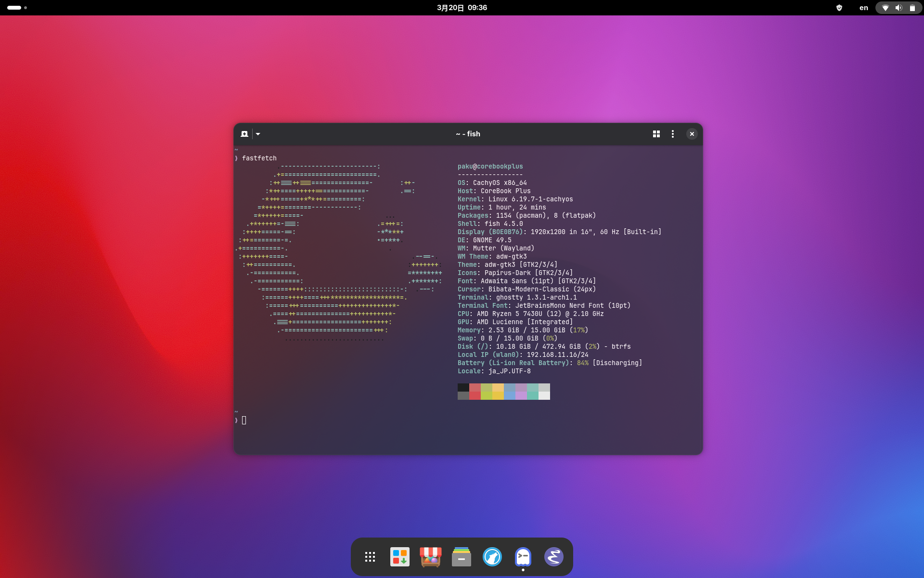Launch the software installer dock icon
The image size is (924, 578).
(x=400, y=557)
